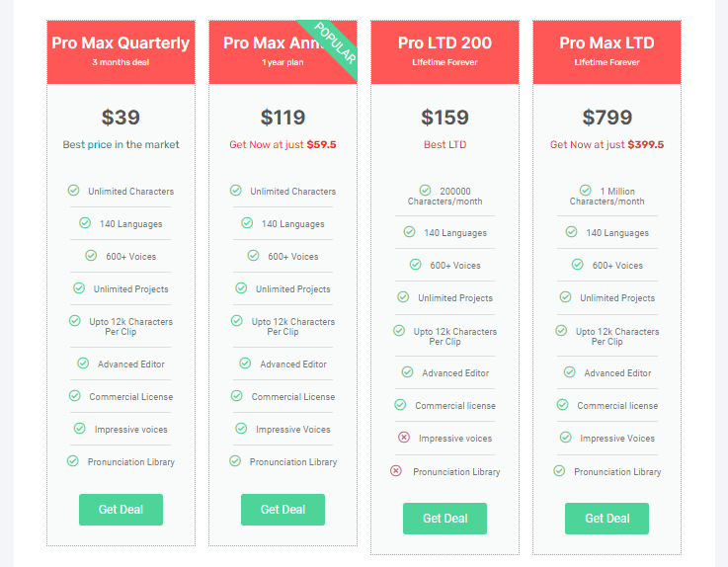Click Get Deal under Pro Max Annual

tap(283, 510)
